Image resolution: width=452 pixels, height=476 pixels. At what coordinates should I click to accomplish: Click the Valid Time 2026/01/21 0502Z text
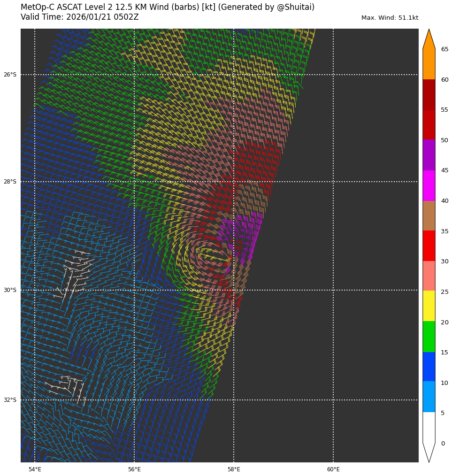[x=80, y=17]
